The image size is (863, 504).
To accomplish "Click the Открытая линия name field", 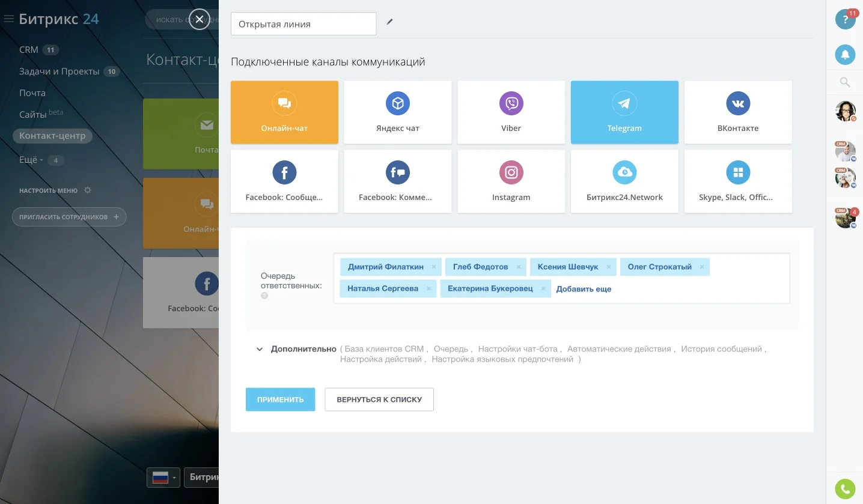I will click(303, 24).
